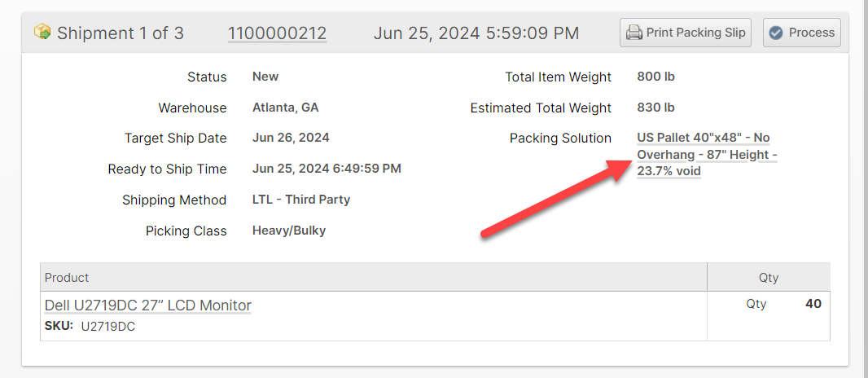Click the Heavy/Bulky picking class value

coord(289,231)
